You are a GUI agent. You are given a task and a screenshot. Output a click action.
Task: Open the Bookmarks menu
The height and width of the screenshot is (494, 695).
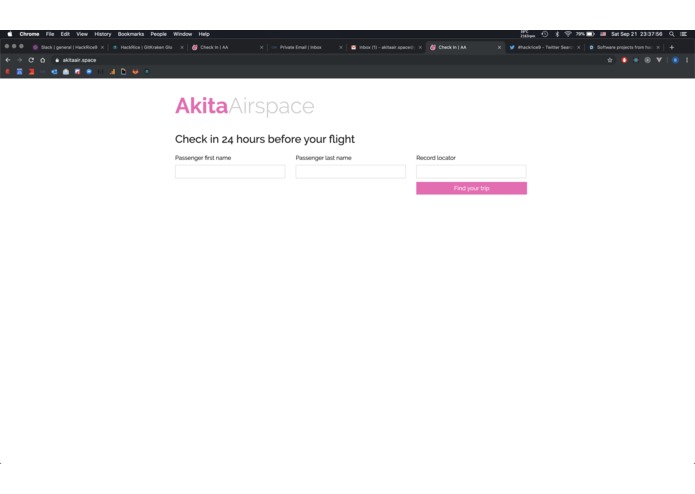(x=131, y=34)
